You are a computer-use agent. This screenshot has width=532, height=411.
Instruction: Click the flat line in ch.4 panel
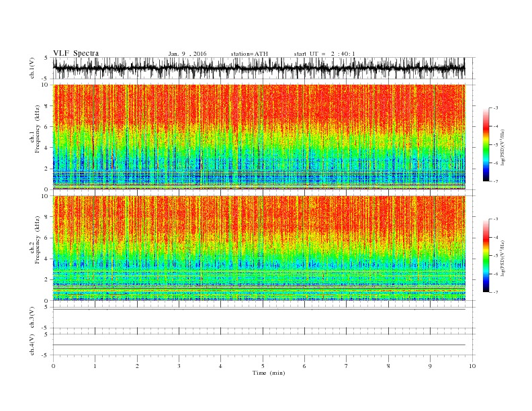259,345
